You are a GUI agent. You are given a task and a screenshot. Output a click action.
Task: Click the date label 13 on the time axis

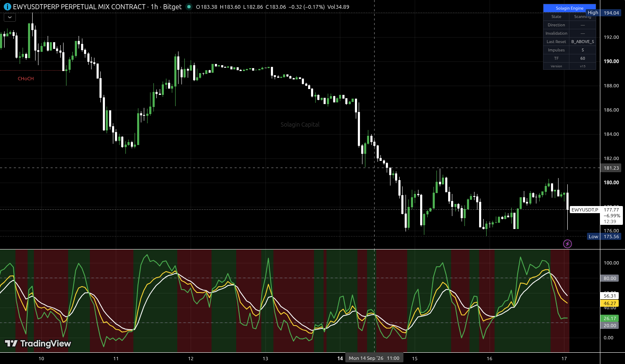tap(265, 359)
